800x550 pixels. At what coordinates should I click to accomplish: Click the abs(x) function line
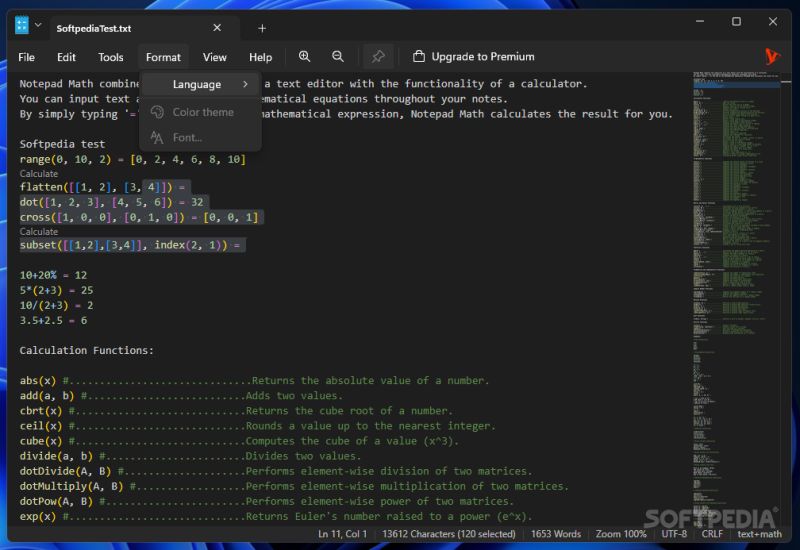pyautogui.click(x=254, y=381)
